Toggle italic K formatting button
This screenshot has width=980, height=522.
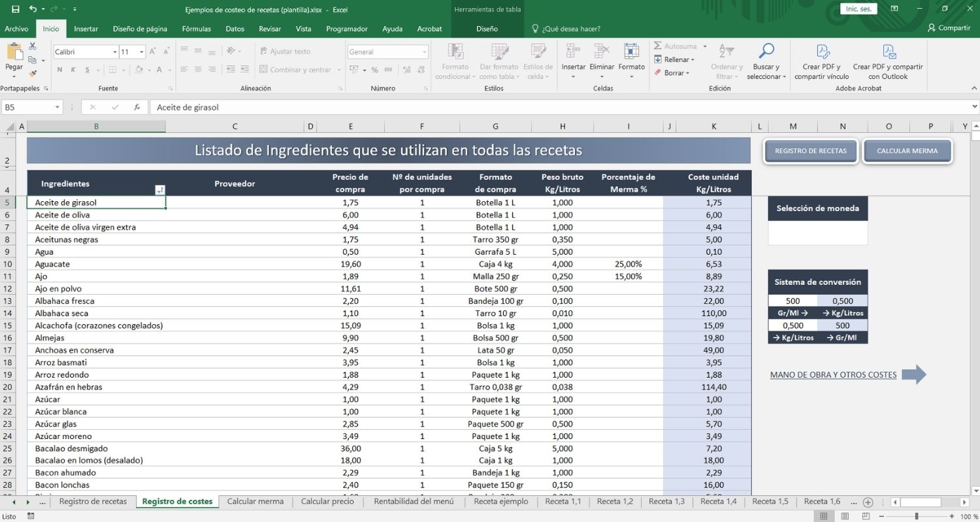point(73,70)
